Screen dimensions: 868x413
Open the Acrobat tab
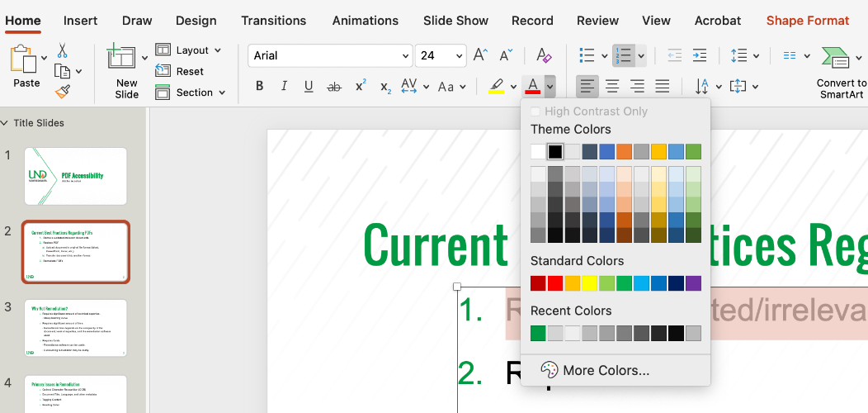718,21
